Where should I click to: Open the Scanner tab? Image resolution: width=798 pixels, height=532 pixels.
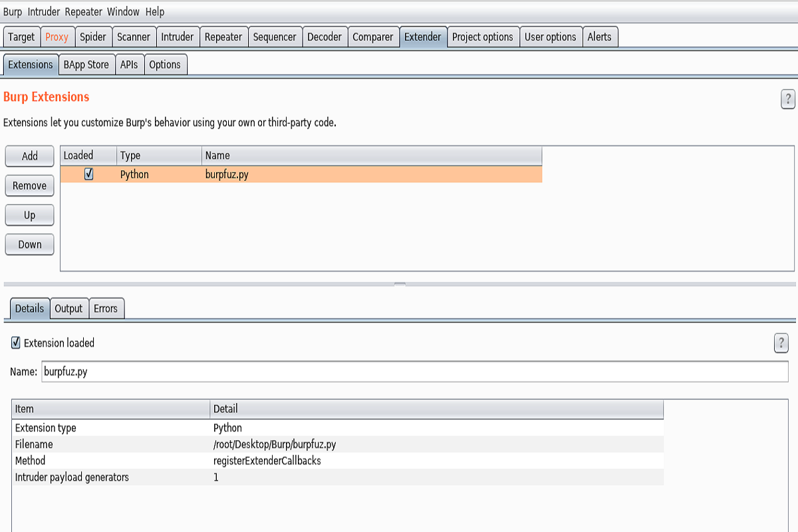click(134, 37)
